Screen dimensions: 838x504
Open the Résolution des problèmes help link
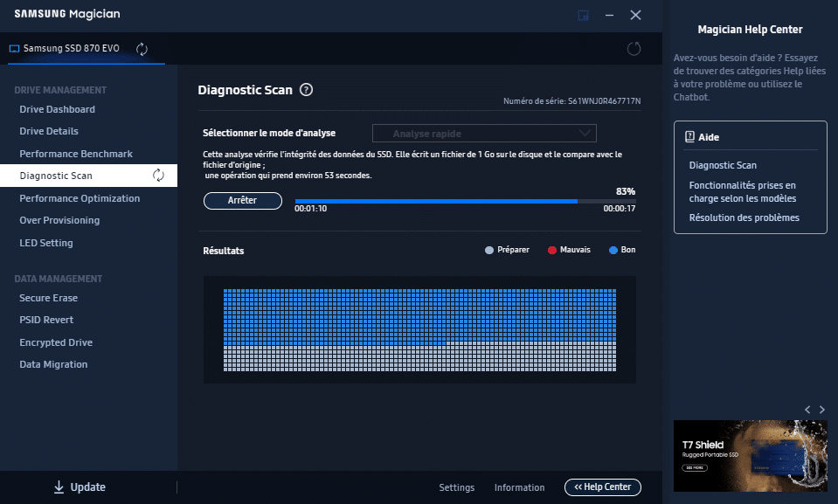click(744, 217)
